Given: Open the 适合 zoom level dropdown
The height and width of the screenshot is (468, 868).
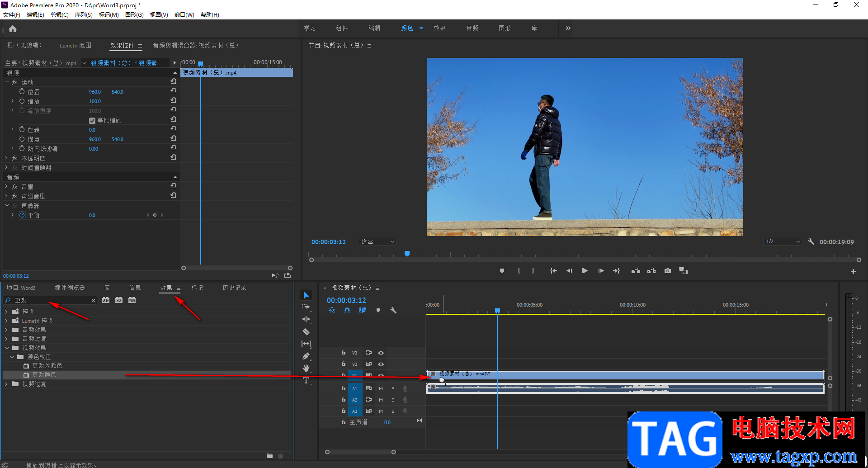Looking at the screenshot, I should point(377,242).
